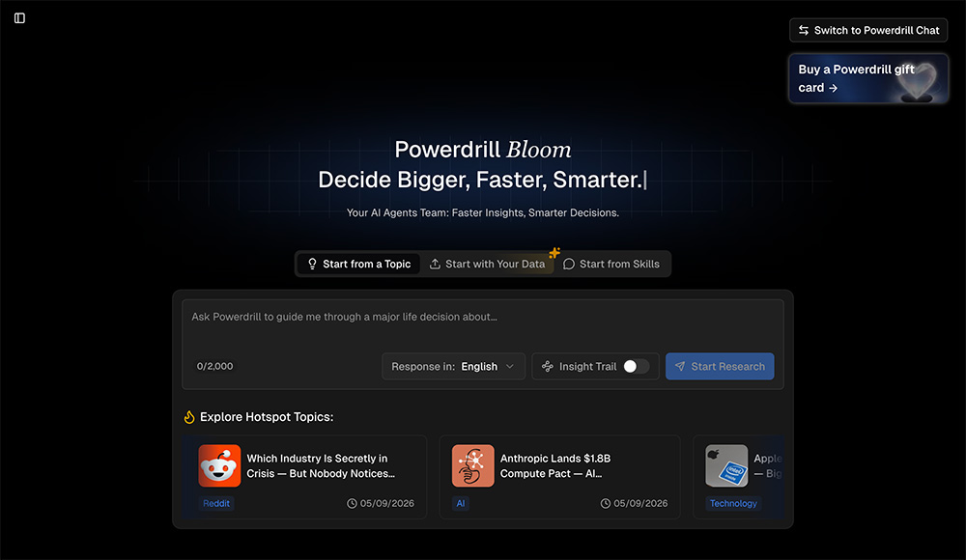The width and height of the screenshot is (966, 560).
Task: Click the lightbulb icon on Start from a Topic
Action: [312, 264]
